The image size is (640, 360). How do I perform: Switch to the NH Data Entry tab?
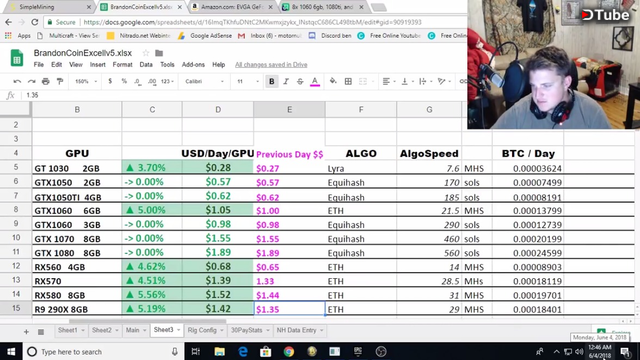click(x=296, y=330)
